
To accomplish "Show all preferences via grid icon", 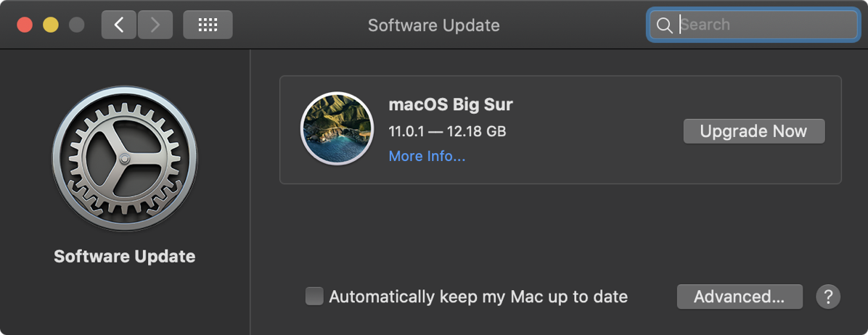I will coord(208,25).
